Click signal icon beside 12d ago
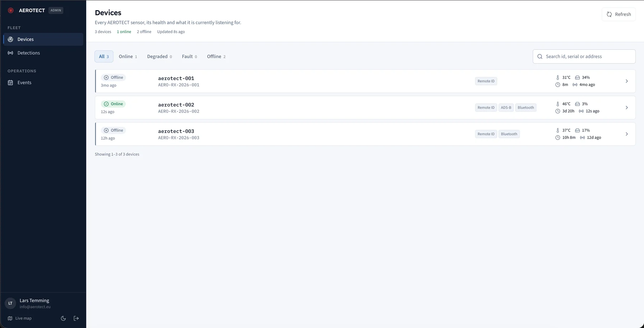 582,138
